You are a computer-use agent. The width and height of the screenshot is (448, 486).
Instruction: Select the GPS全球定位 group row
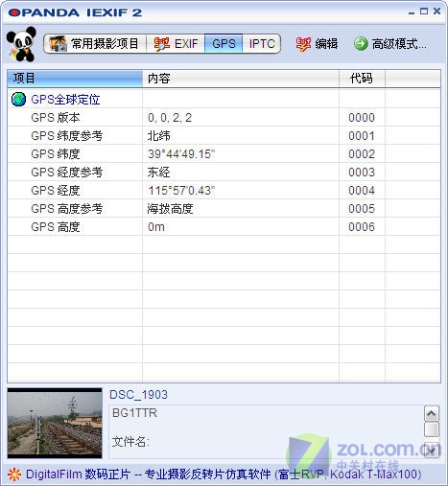[224, 100]
